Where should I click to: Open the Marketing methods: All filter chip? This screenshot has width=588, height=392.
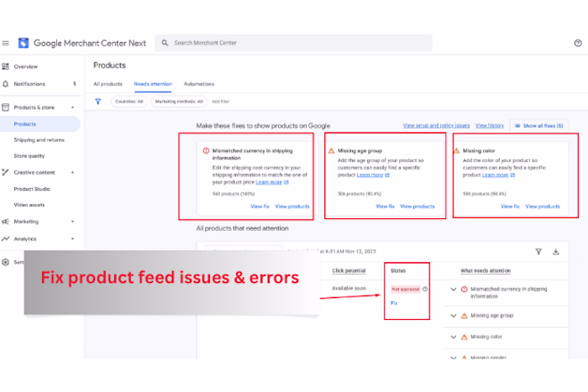(179, 102)
